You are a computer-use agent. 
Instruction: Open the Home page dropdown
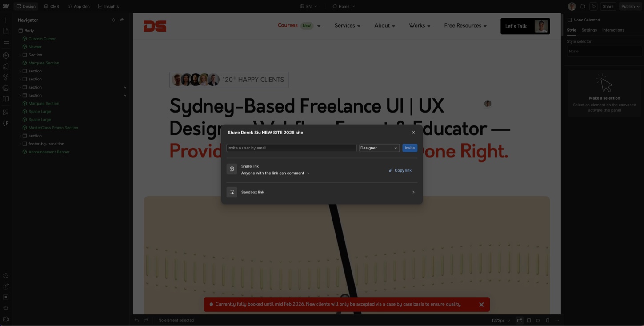(x=344, y=6)
